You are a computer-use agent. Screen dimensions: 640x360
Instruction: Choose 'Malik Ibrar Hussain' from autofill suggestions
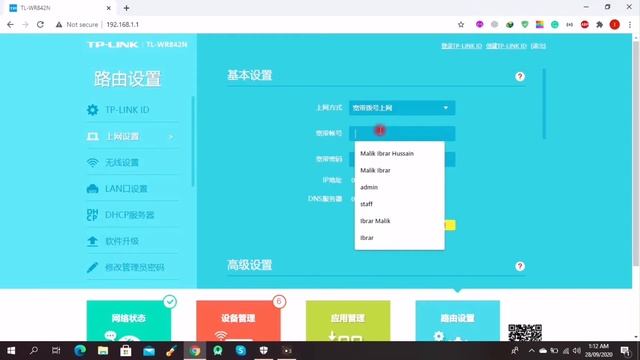point(400,153)
